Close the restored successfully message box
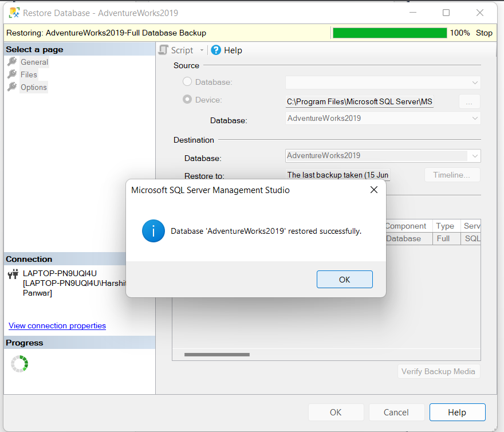The image size is (504, 432). (374, 190)
